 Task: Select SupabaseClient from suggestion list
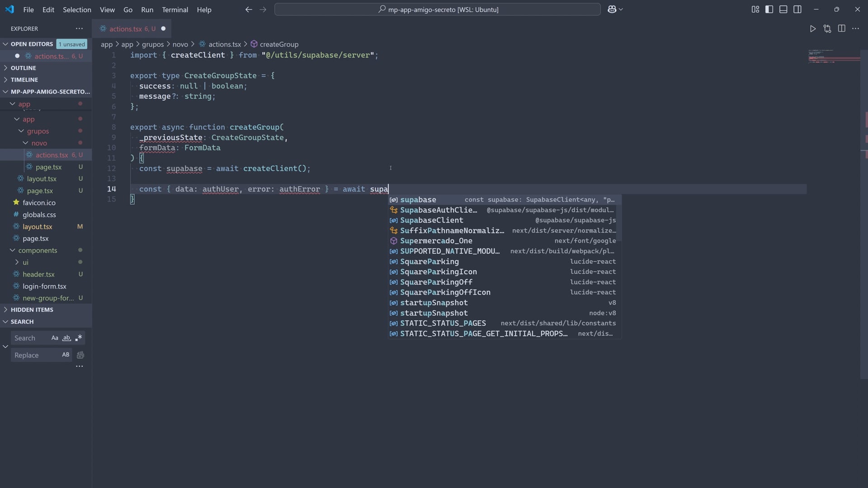431,220
